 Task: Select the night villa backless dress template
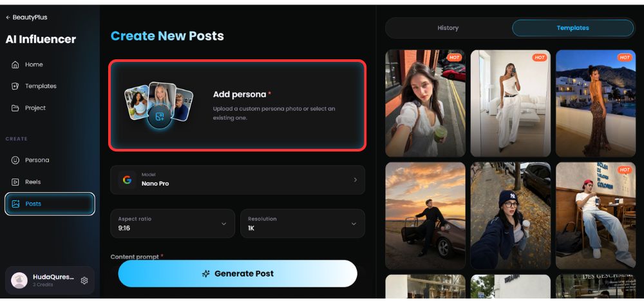[596, 103]
